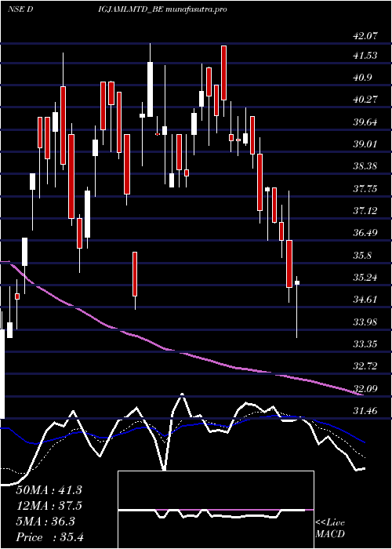Click the 36.49 price axis label
This screenshot has width=392, height=549.
[366, 233]
